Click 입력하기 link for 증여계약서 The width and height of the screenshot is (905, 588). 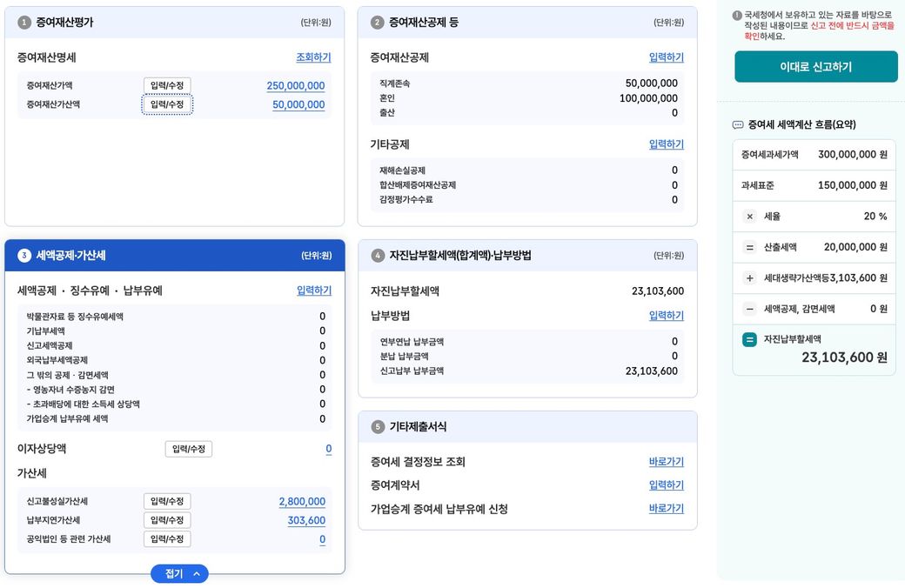pyautogui.click(x=666, y=485)
